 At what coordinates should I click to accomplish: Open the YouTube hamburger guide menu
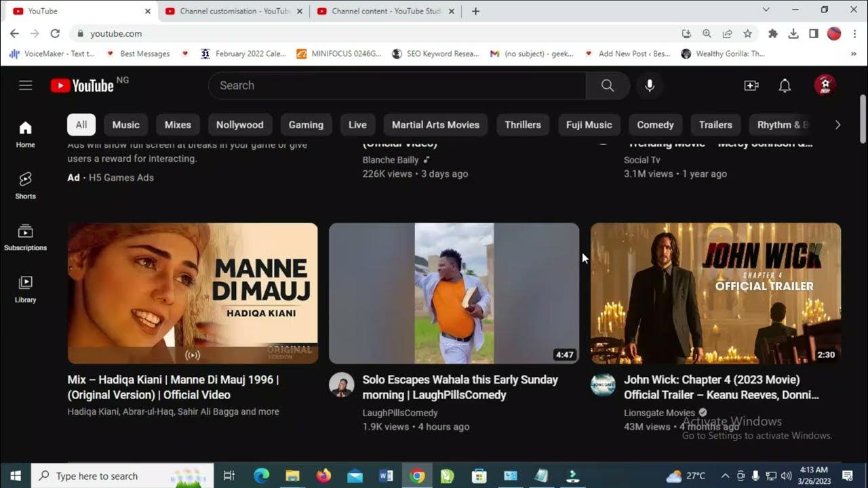click(x=26, y=85)
